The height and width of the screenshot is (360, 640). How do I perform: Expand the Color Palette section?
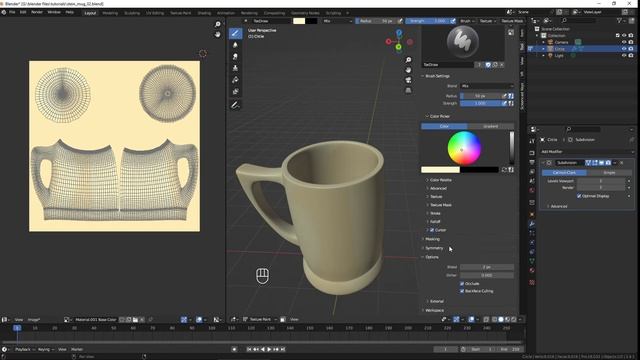[440, 180]
